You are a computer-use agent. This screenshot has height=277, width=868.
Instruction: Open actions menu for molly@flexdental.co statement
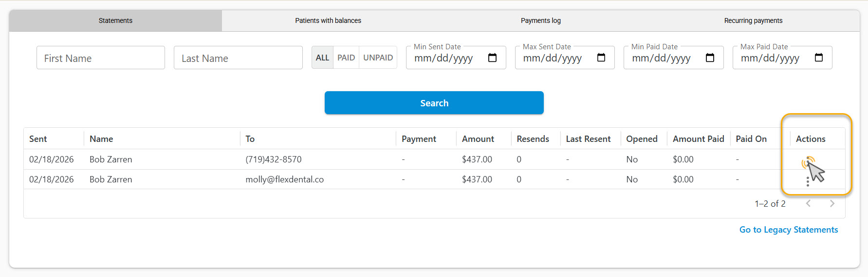(808, 181)
